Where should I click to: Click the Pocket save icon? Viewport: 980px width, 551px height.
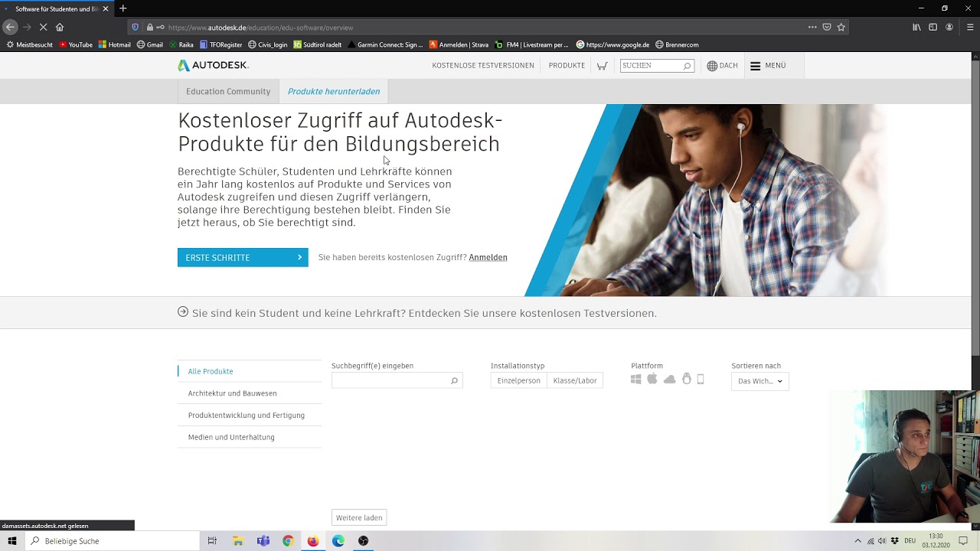(827, 27)
